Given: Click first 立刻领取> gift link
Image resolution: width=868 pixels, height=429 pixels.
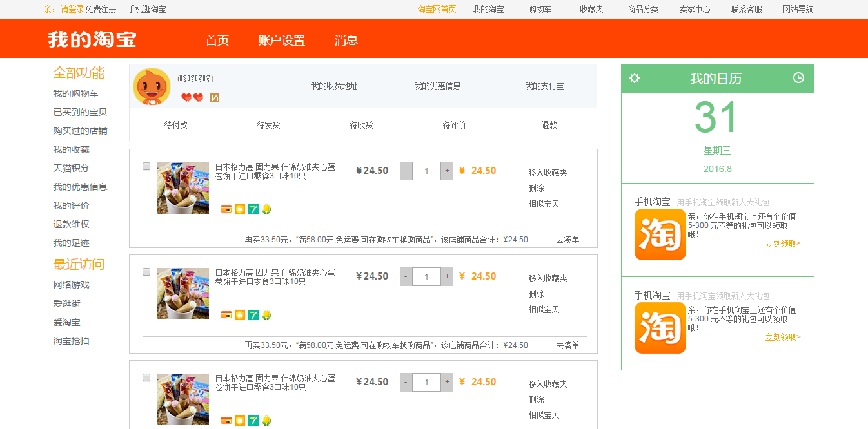Looking at the screenshot, I should (783, 243).
